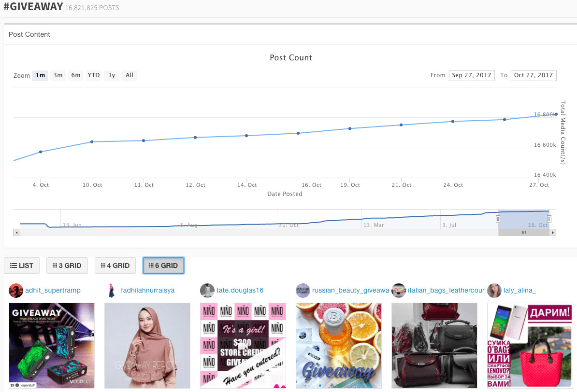Open the orange Giveaway post thumbnail

click(338, 345)
